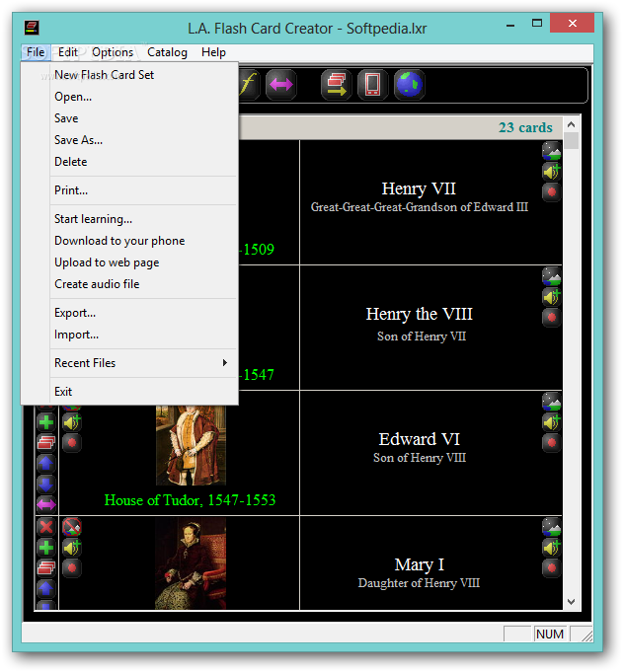
Task: Open the Help menu
Action: click(213, 52)
